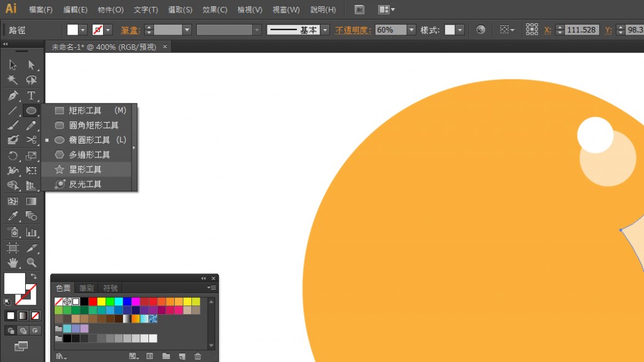The width and height of the screenshot is (644, 362).
Task: Open stroke color dropdown in control bar
Action: [x=108, y=30]
